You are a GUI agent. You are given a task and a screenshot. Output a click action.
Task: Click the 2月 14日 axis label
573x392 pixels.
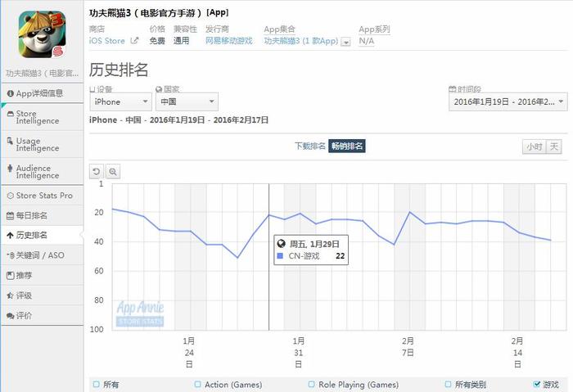(x=517, y=353)
